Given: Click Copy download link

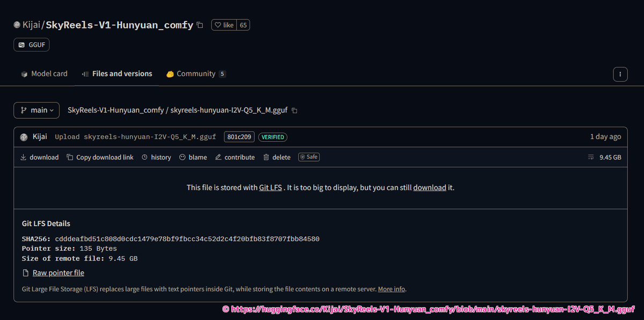Looking at the screenshot, I should [100, 157].
